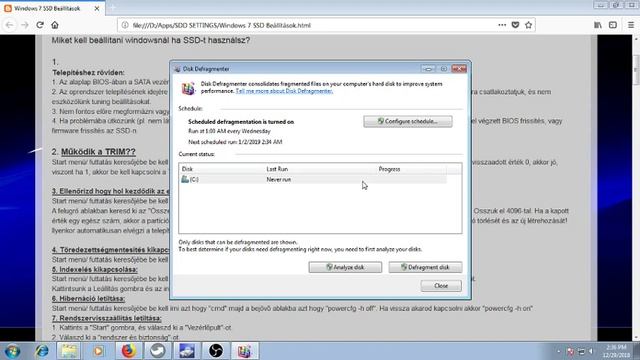Bookmark this page with star icon
This screenshot has width=640, height=360.
529,25
